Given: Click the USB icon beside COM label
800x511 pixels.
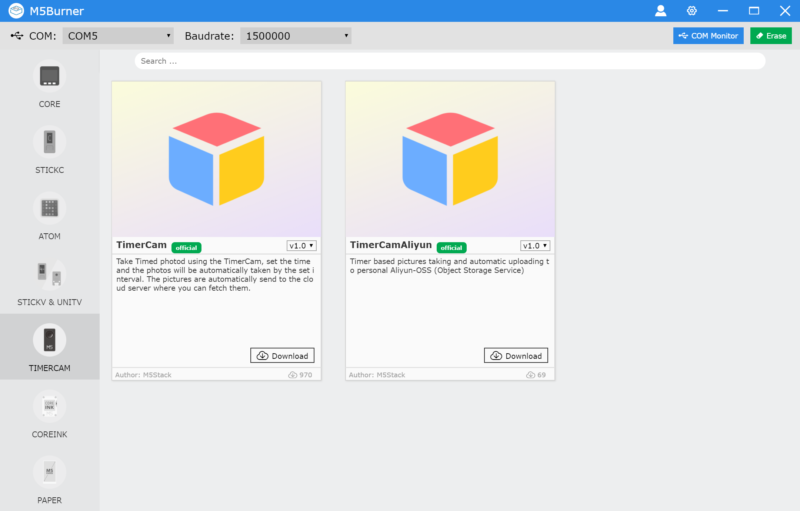Looking at the screenshot, I should pyautogui.click(x=17, y=36).
